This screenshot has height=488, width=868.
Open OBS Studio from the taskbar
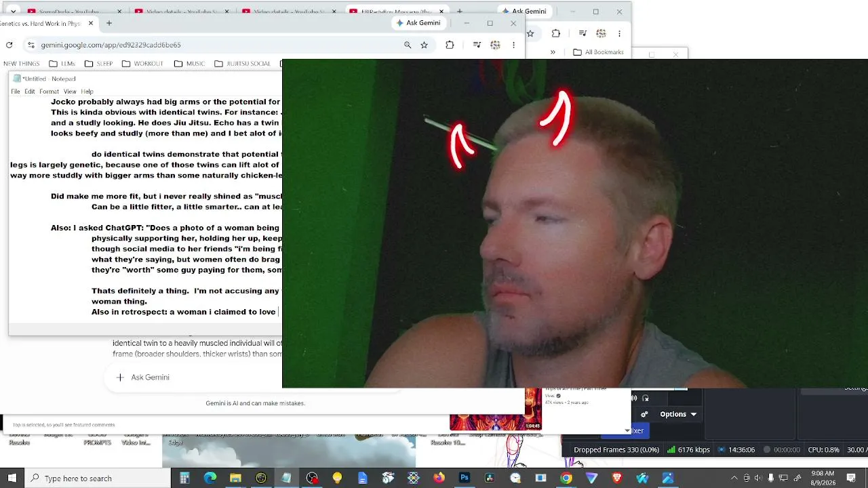[312, 479]
